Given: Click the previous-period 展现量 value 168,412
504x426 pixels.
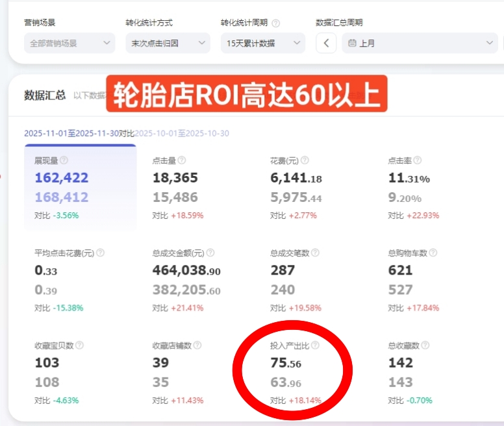Looking at the screenshot, I should pos(62,197).
